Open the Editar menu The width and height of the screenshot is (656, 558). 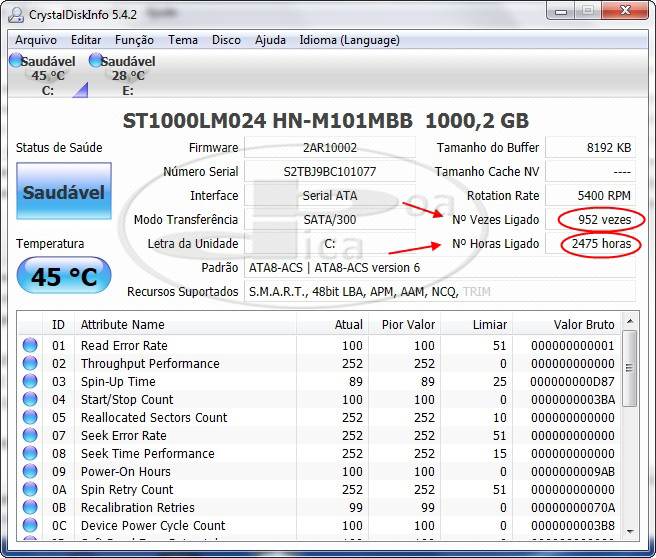click(86, 40)
